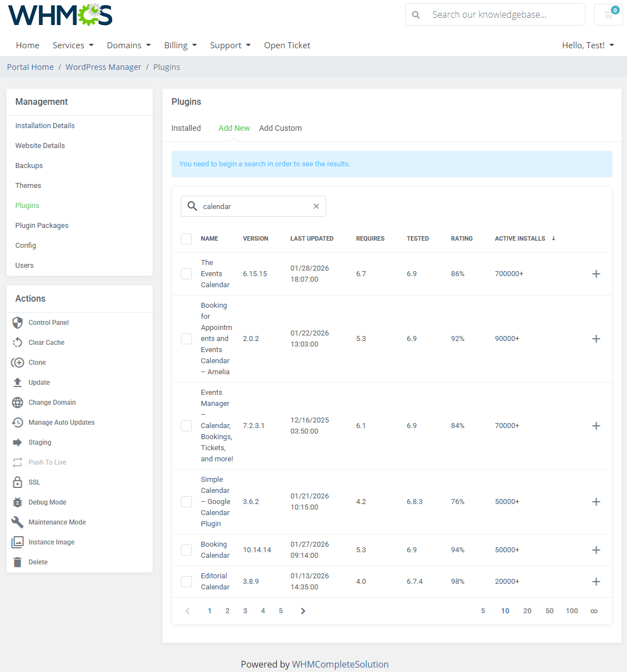
Task: Open the SSL management icon
Action: pos(17,482)
